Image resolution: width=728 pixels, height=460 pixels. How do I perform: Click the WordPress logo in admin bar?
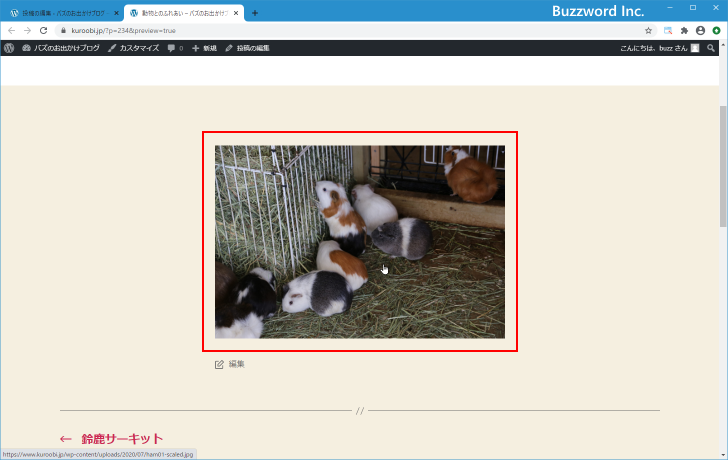pyautogui.click(x=9, y=48)
